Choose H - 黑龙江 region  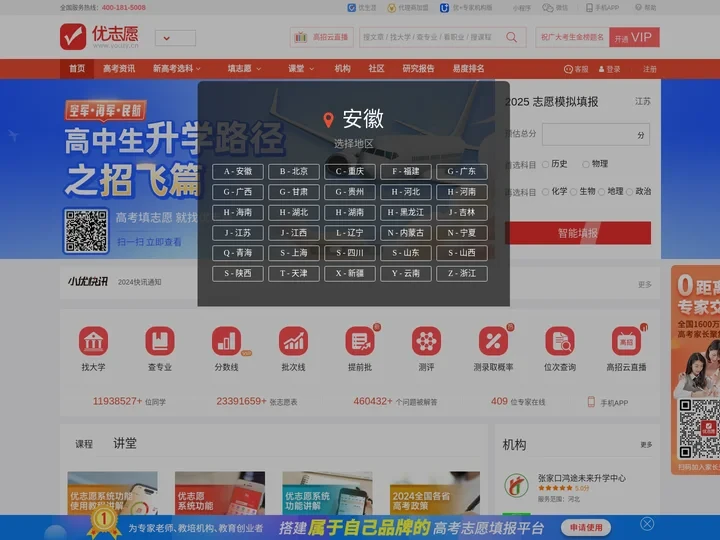pyautogui.click(x=406, y=213)
